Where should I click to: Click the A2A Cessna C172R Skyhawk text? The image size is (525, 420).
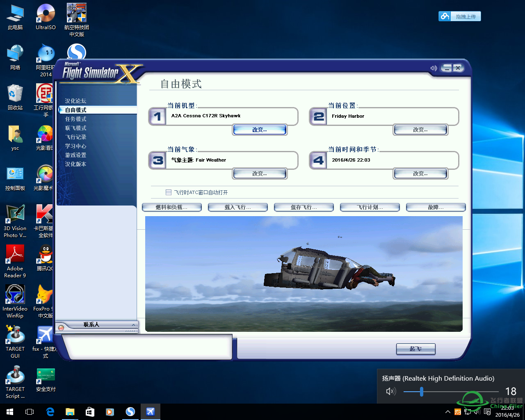(x=206, y=116)
